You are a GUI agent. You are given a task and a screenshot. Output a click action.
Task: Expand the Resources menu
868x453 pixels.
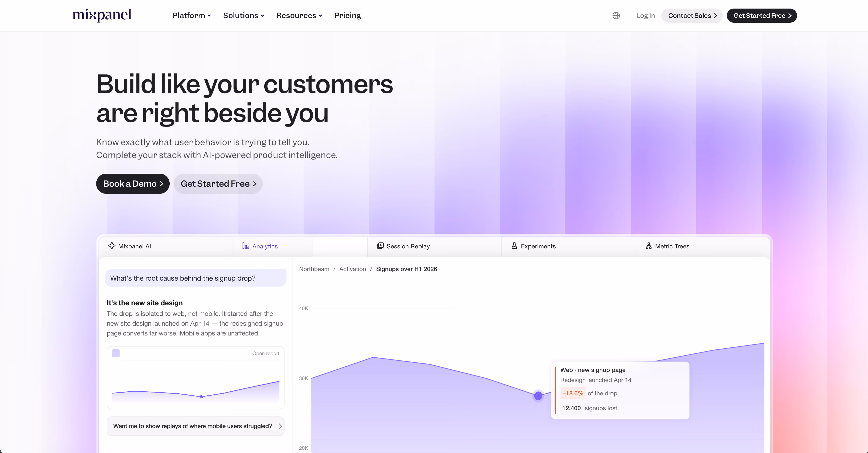(299, 16)
